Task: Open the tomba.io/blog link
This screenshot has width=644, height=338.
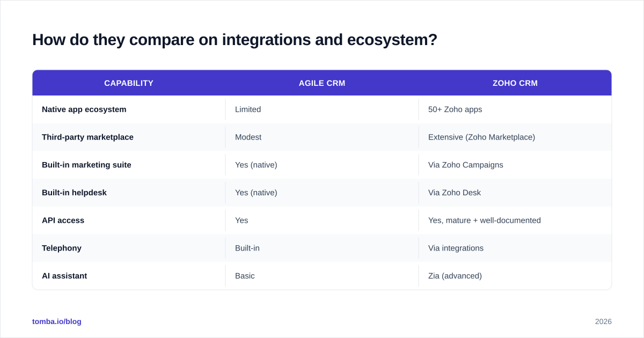Action: pyautogui.click(x=57, y=321)
